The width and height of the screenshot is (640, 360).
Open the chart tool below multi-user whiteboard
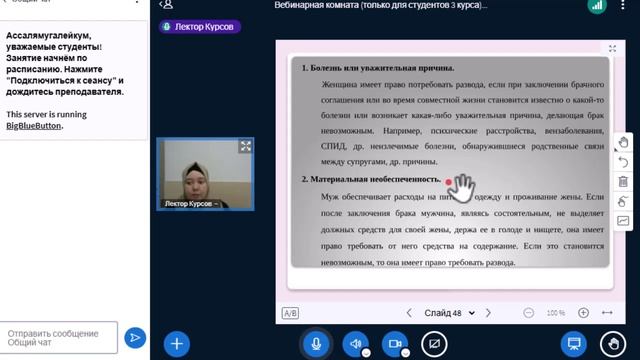tap(623, 221)
